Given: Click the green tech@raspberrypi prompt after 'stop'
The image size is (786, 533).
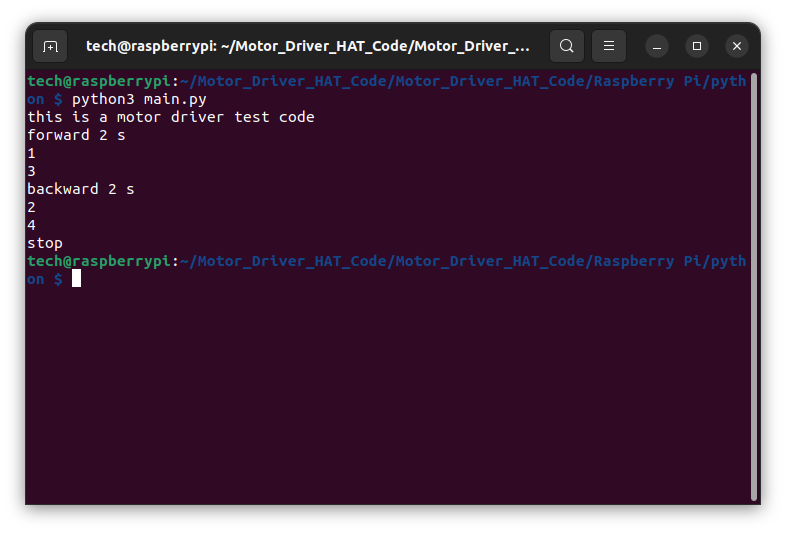Looking at the screenshot, I should tap(99, 261).
